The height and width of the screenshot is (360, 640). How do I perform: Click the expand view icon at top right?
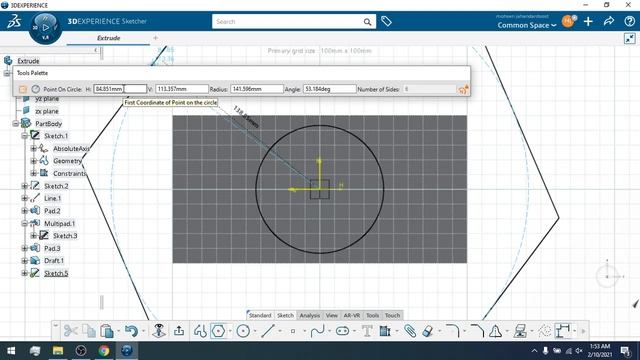tap(630, 38)
